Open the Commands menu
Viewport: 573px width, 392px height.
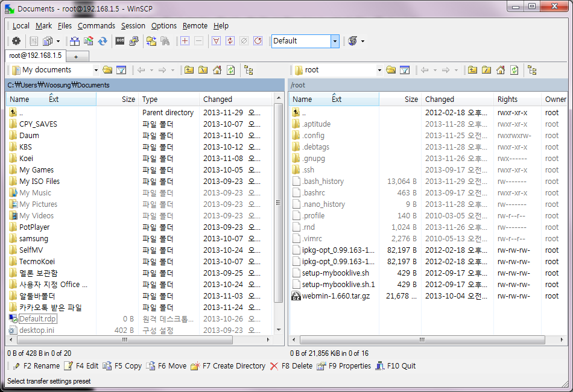96,26
